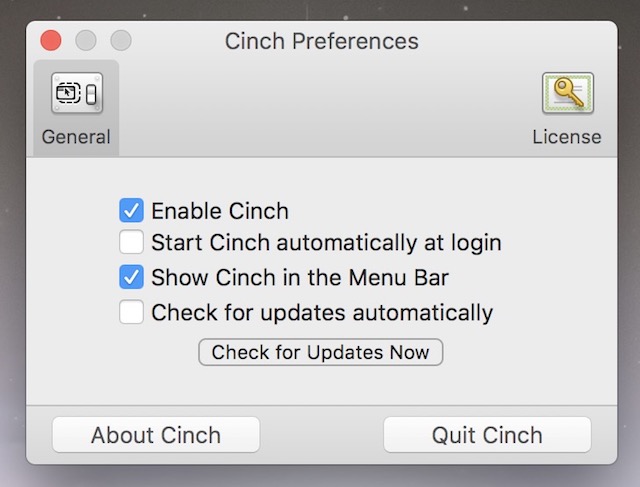
Task: Click the Show Cinch in the Menu Bar text
Action: 300,278
